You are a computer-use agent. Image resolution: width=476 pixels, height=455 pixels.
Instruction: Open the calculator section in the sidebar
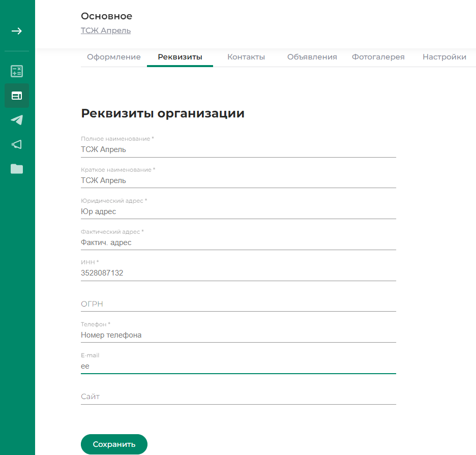[x=17, y=71]
